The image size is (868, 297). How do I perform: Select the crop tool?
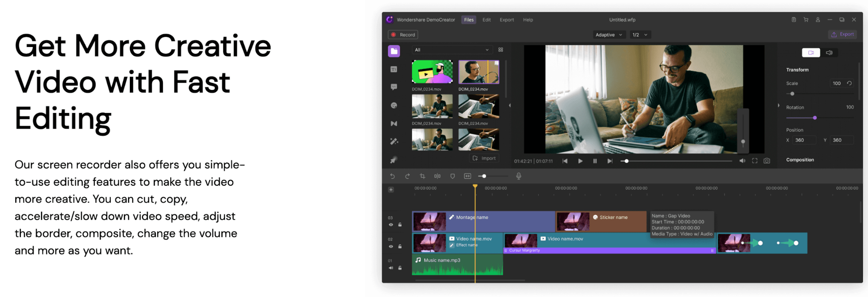pos(422,176)
